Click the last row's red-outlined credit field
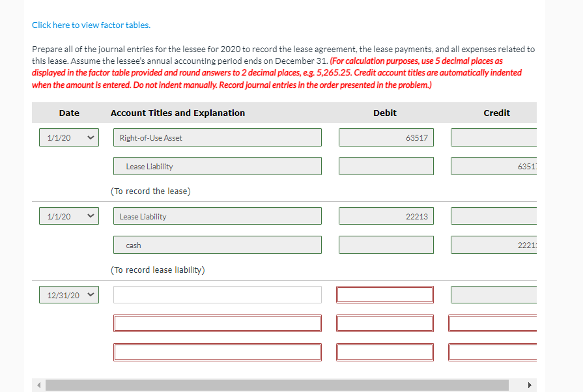This screenshot has width=583, height=392. pos(493,352)
